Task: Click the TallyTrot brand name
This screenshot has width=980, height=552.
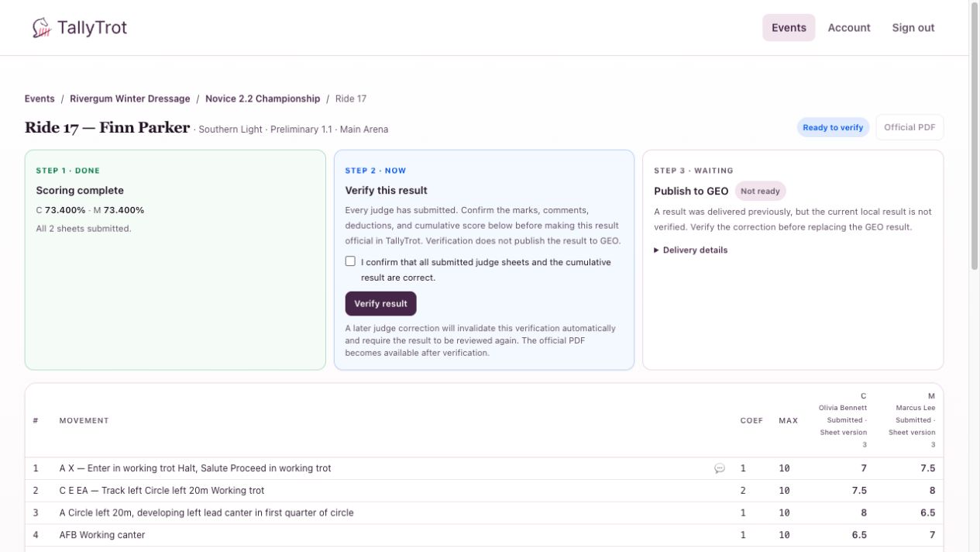Action: tap(92, 28)
